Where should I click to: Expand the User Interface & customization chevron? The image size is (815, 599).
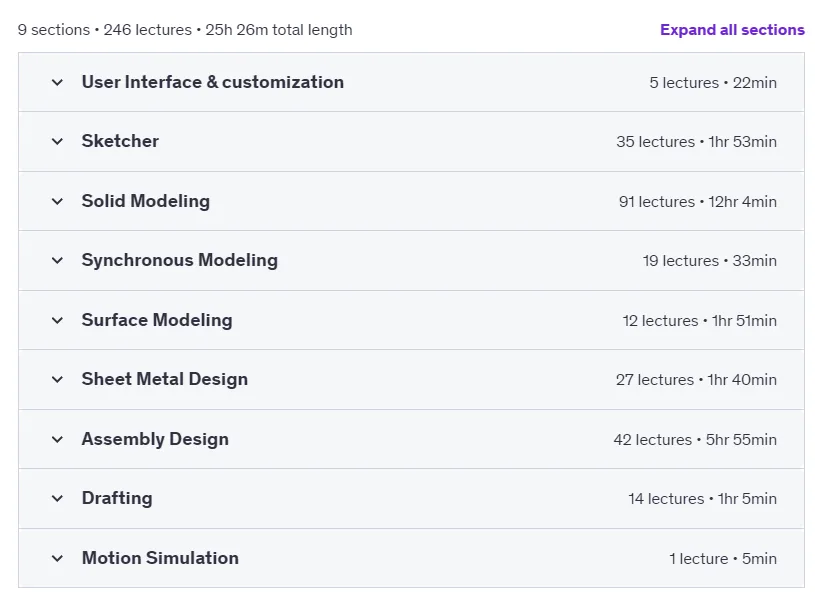tap(57, 82)
